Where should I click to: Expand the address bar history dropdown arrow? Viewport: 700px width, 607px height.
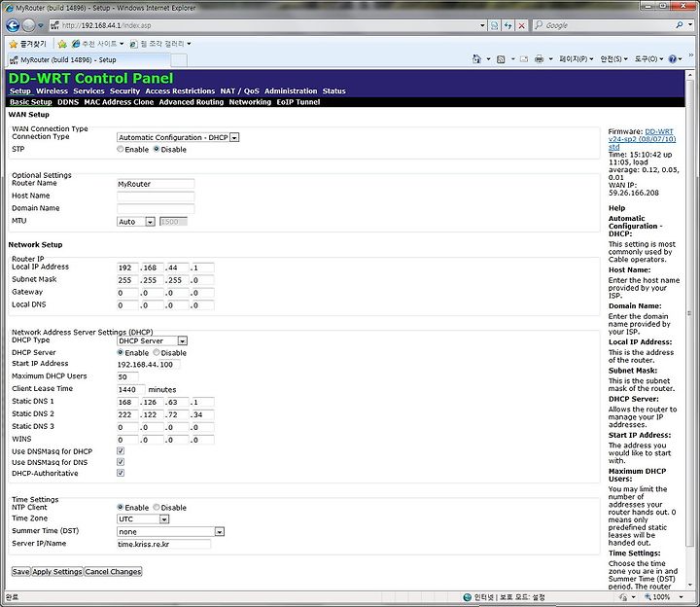tap(482, 25)
